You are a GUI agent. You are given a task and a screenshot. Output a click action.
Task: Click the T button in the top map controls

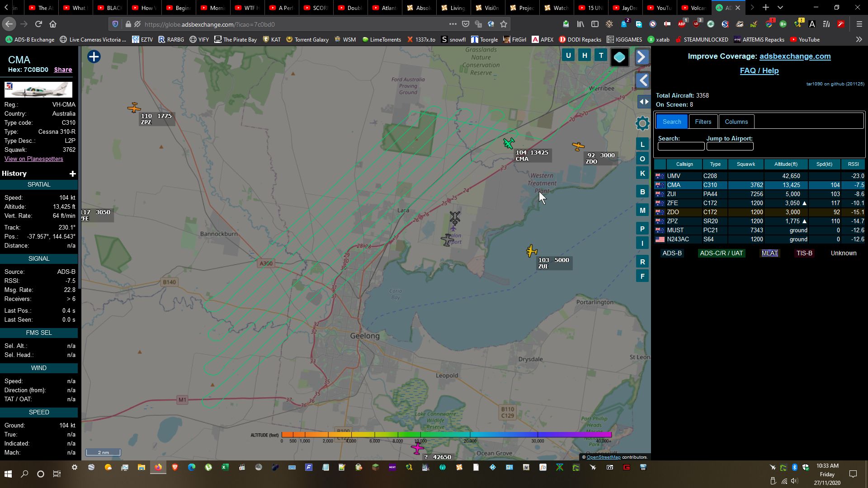(x=601, y=55)
